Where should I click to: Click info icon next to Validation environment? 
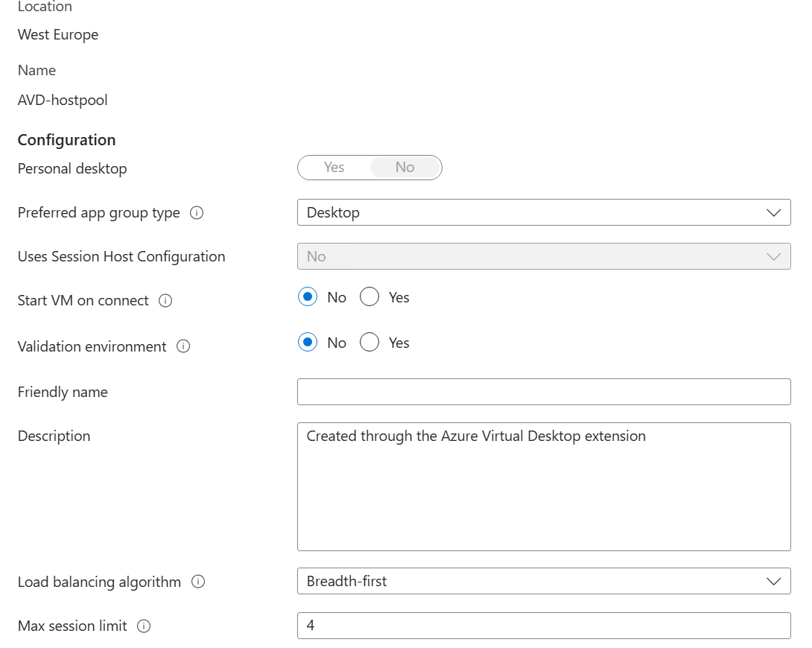click(x=183, y=346)
